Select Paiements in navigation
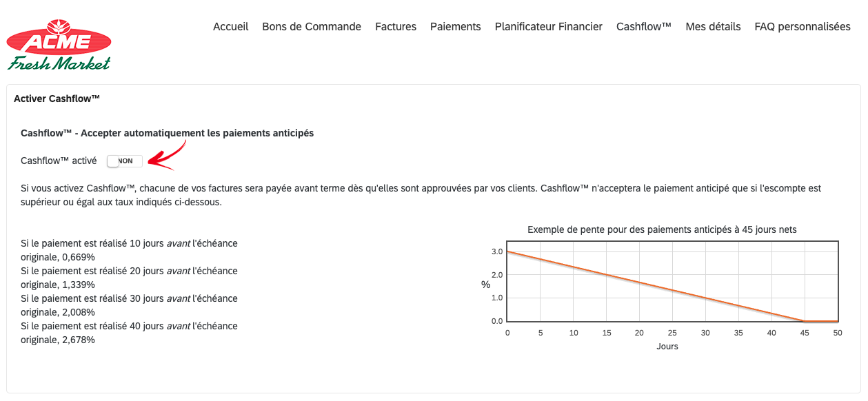The image size is (868, 401). click(x=456, y=27)
